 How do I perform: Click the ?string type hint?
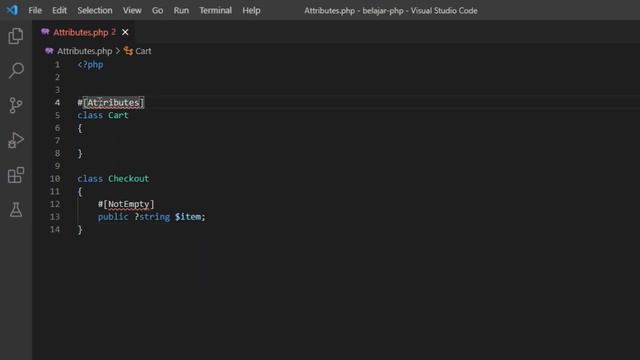pos(152,217)
